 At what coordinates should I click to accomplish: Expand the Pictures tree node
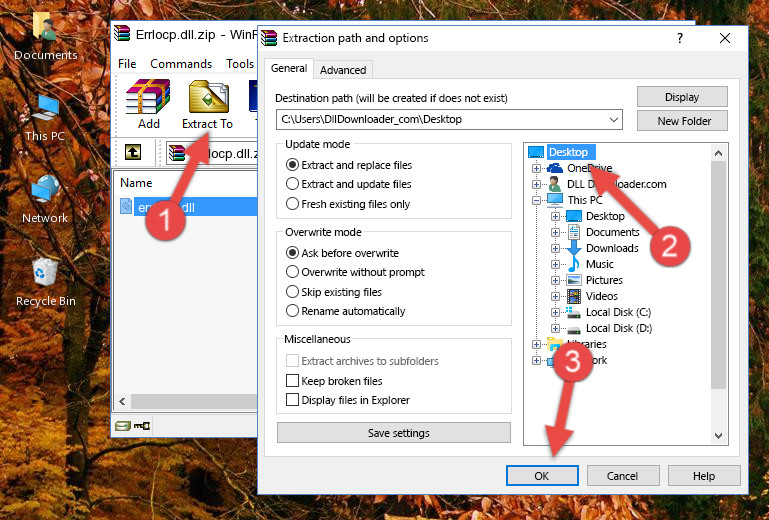point(555,281)
